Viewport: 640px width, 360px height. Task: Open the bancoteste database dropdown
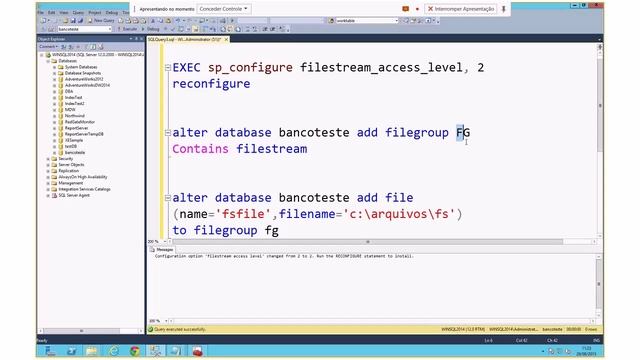[x=84, y=29]
